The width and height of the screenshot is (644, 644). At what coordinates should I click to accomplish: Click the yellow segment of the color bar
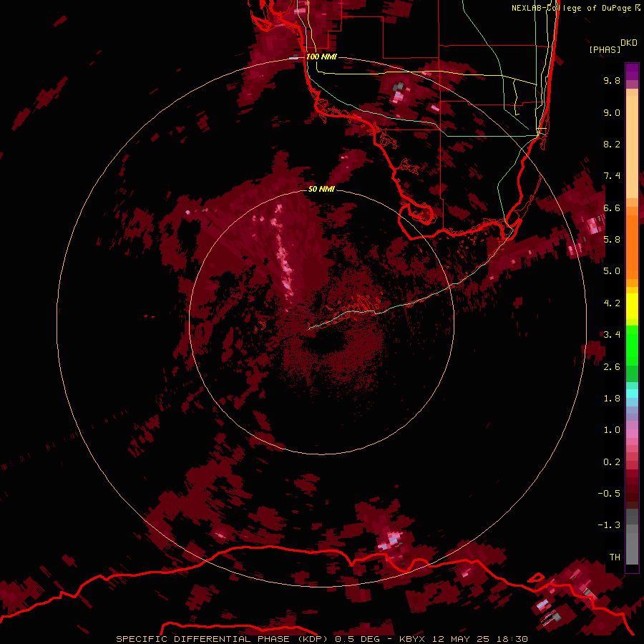(632, 306)
